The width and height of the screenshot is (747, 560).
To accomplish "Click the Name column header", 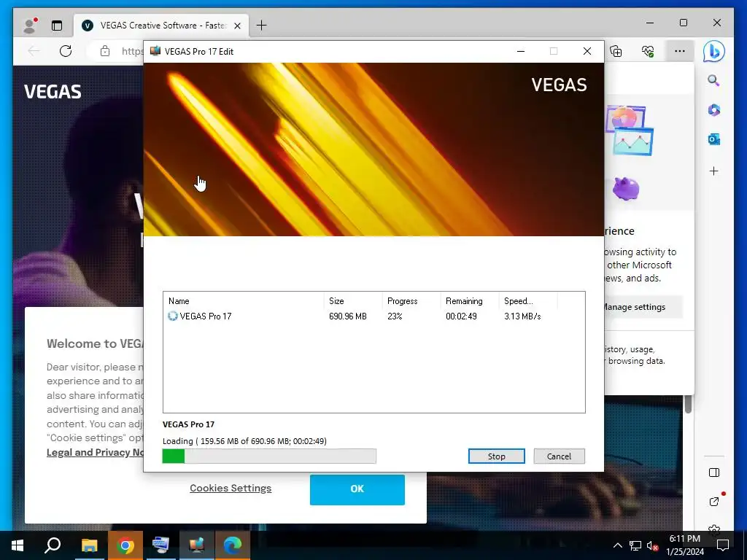I will (x=244, y=301).
